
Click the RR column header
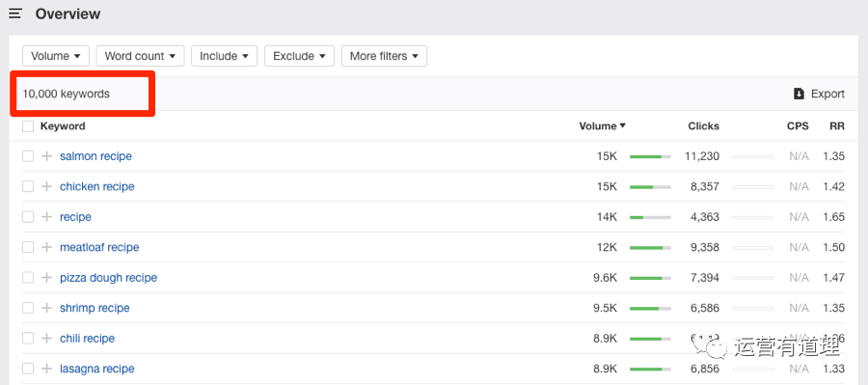[837, 125]
